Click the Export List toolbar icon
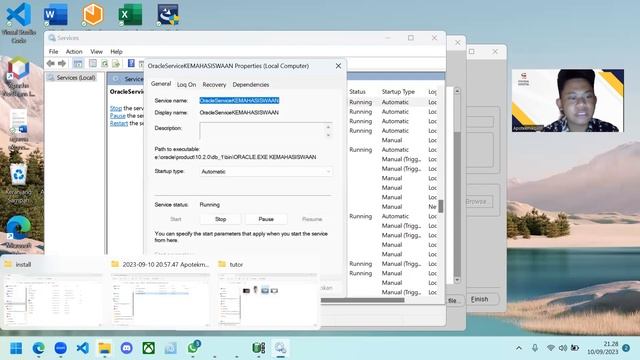 tap(116, 63)
